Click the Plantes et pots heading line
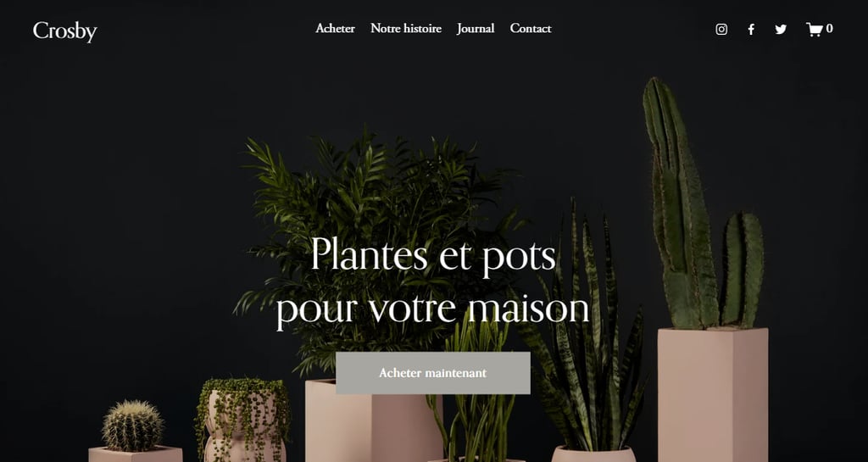This screenshot has width=868, height=462. tap(433, 254)
